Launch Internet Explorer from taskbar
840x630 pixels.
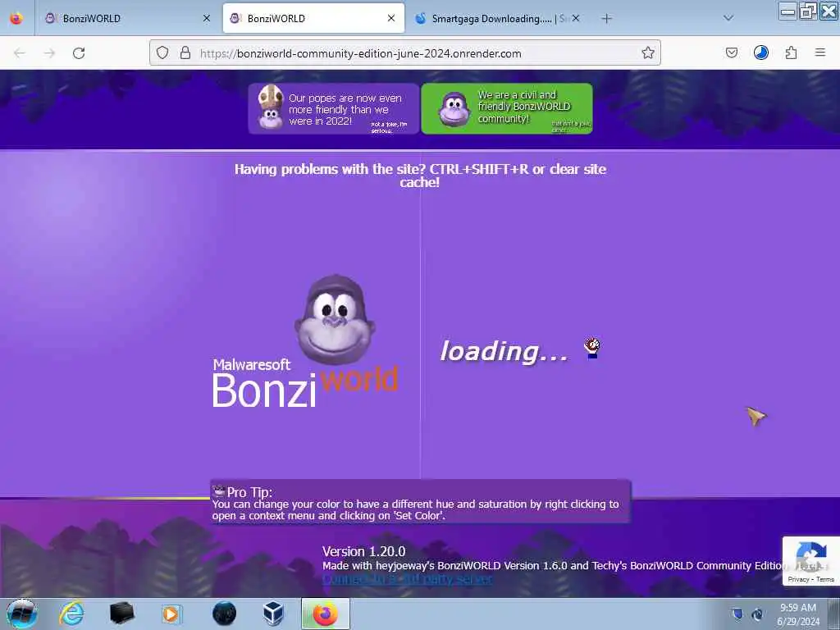coord(71,614)
